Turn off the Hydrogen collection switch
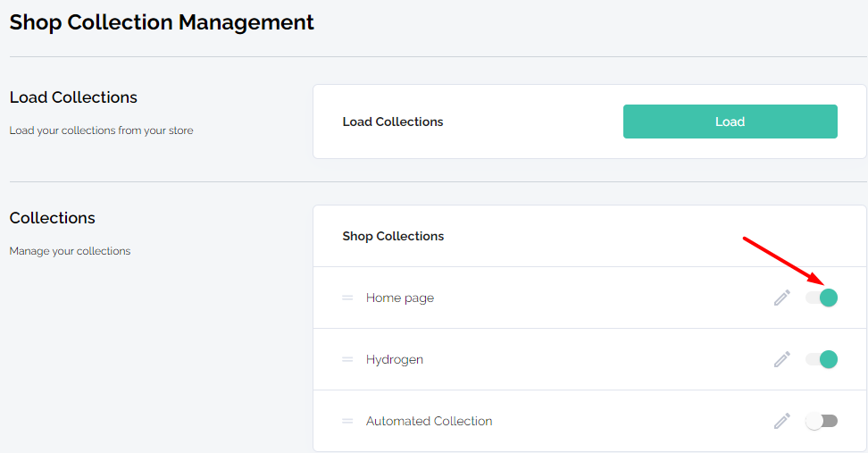This screenshot has width=868, height=453. tap(822, 359)
